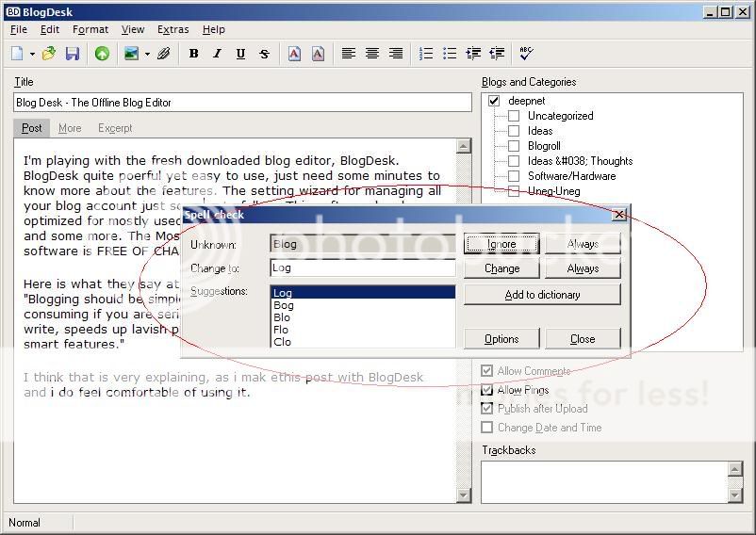Click the green Publish upload icon
Screen dimensions: 756x535
coord(102,55)
